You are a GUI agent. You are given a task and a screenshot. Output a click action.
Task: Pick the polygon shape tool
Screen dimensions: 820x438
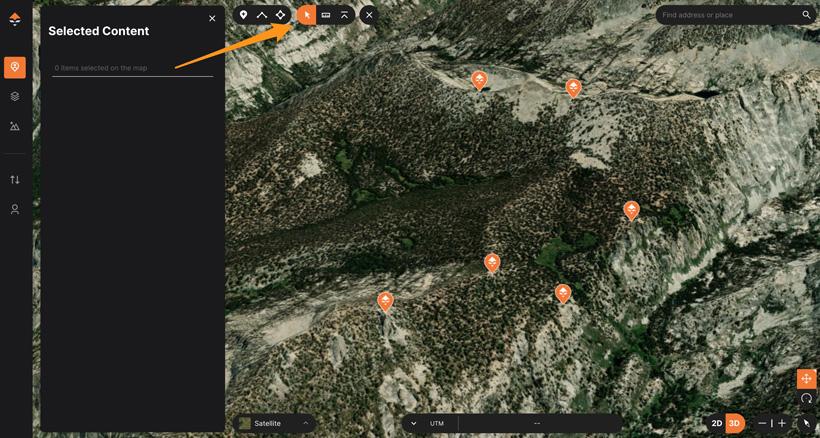coord(280,15)
